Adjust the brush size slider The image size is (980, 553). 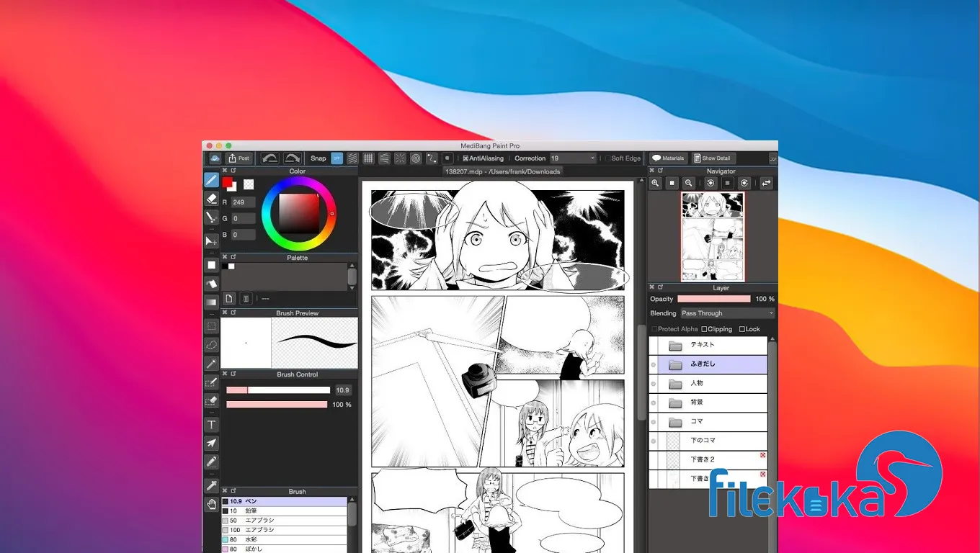coord(278,390)
